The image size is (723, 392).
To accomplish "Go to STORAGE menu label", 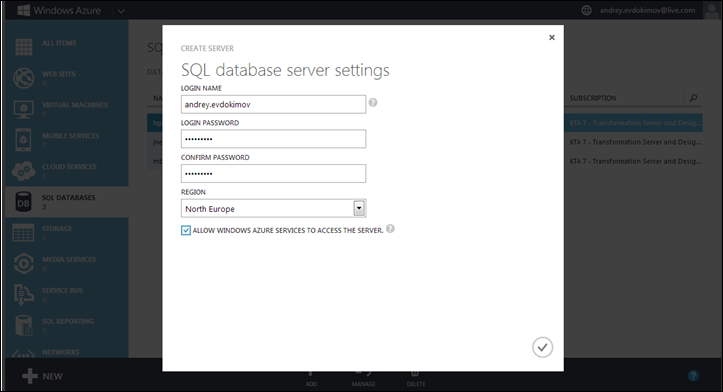I will point(57,228).
